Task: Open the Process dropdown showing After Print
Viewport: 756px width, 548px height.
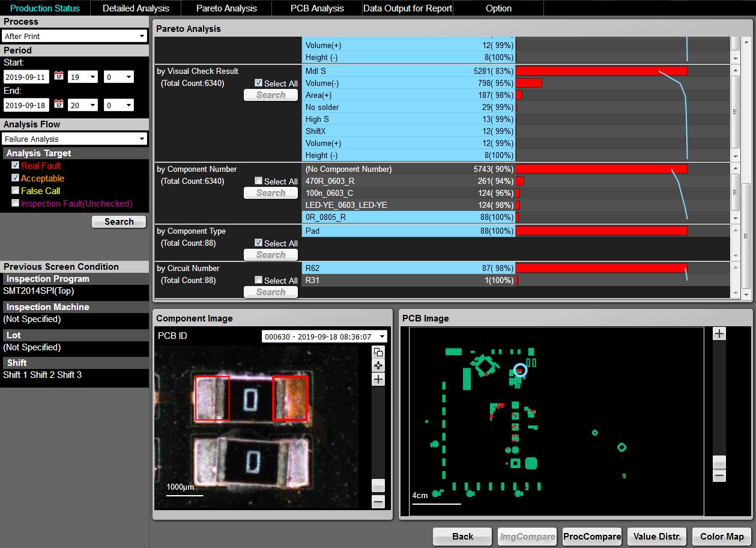Action: pos(74,36)
